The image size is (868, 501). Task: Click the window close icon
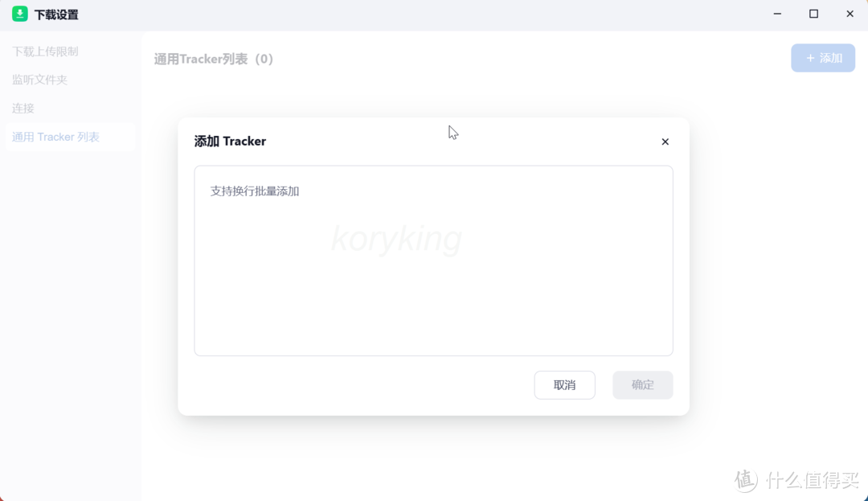[850, 14]
